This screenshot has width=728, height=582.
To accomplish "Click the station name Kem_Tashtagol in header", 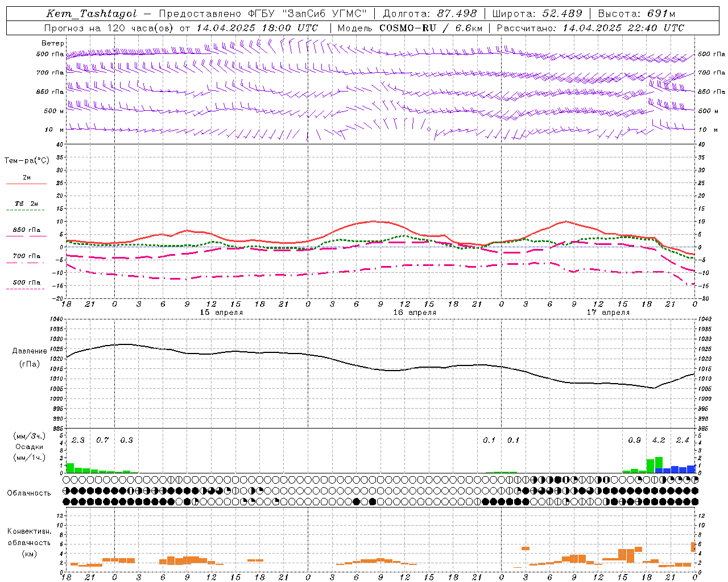I will click(92, 14).
